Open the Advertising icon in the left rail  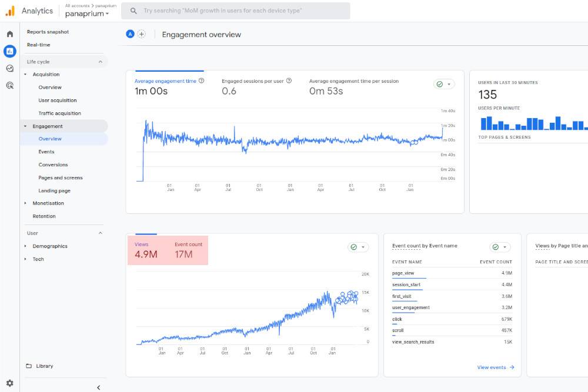9,86
